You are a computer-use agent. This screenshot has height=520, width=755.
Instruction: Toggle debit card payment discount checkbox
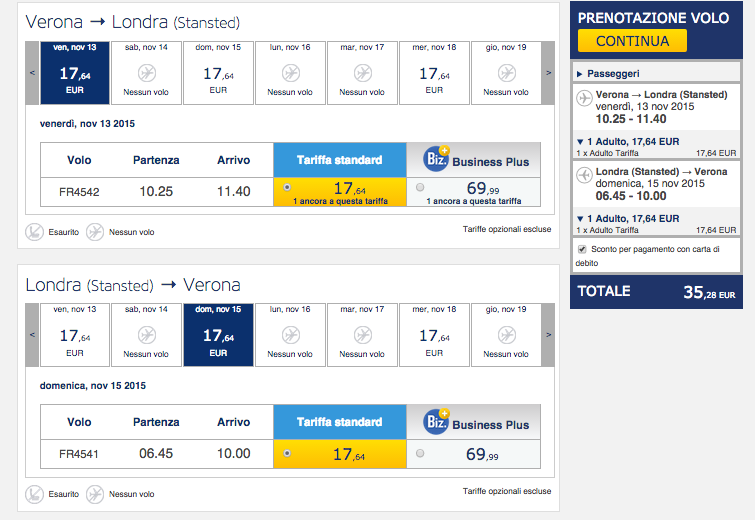click(582, 249)
